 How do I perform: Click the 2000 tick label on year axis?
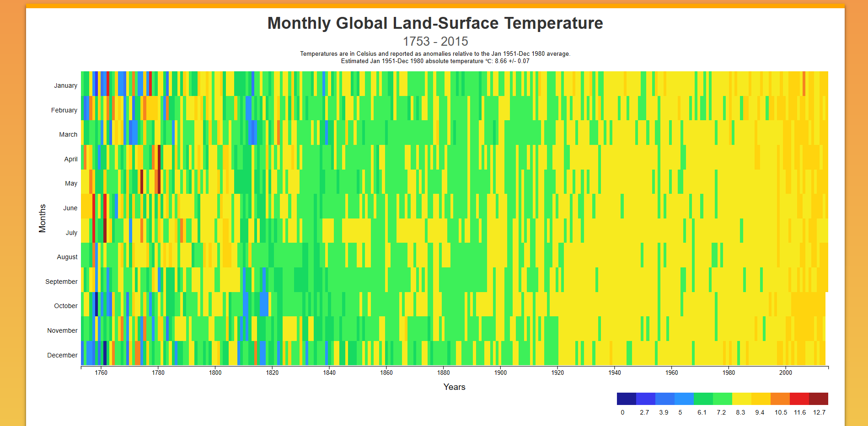[786, 373]
